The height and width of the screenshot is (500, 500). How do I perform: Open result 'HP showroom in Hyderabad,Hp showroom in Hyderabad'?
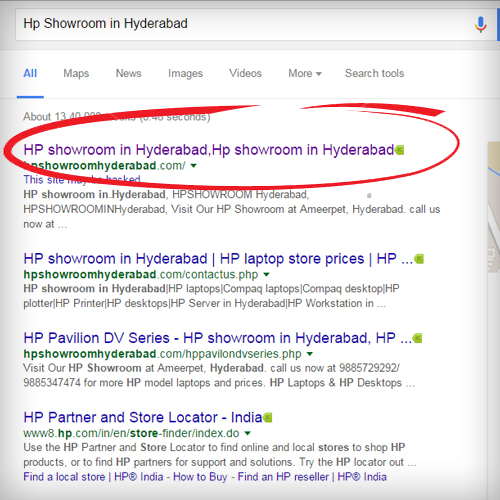(209, 150)
